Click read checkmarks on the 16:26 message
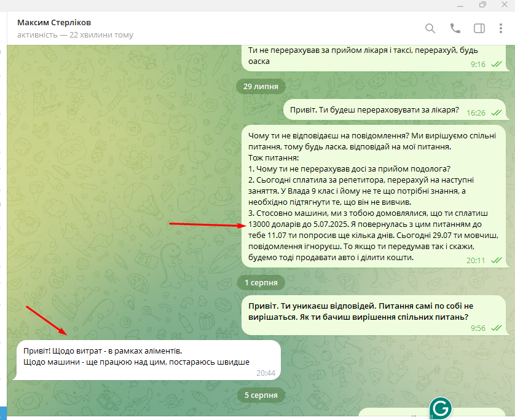 497,113
